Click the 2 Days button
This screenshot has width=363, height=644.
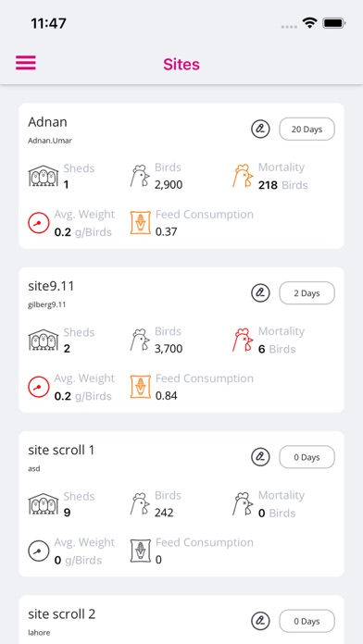point(307,292)
